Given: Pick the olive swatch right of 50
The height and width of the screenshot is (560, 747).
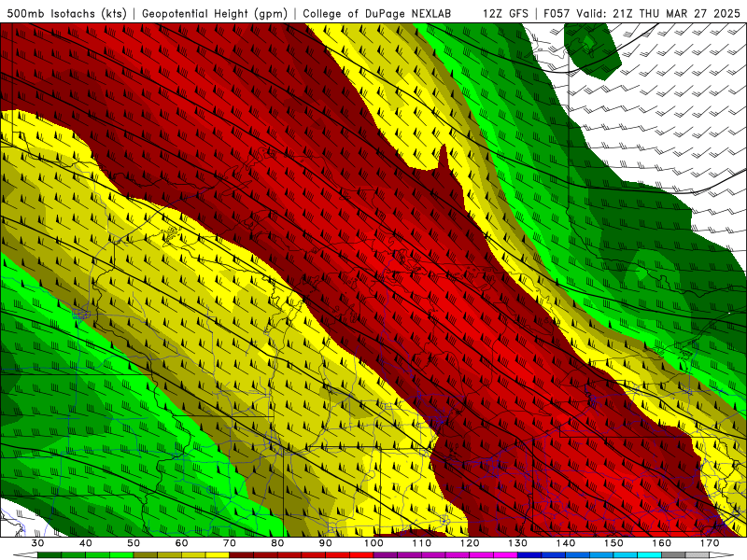Looking at the screenshot, I should (146, 555).
